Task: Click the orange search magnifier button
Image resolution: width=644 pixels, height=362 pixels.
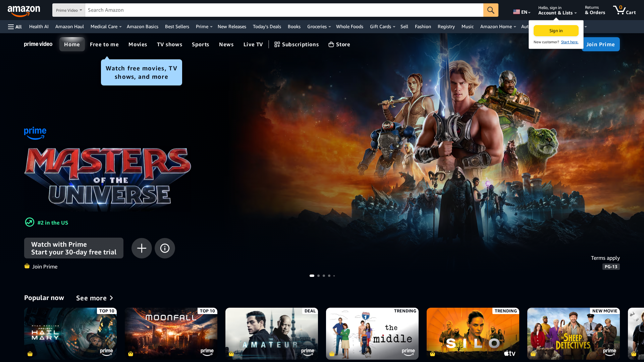Action: click(491, 10)
